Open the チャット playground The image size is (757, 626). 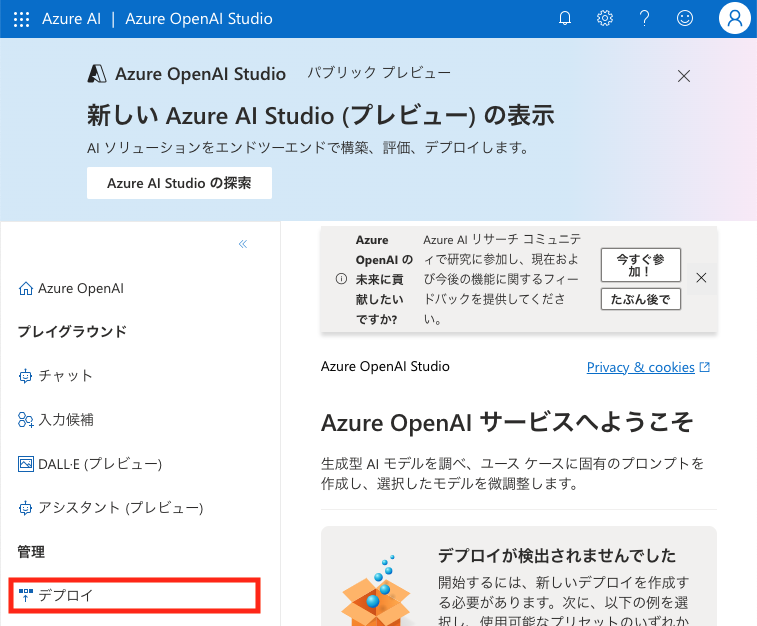coord(55,376)
